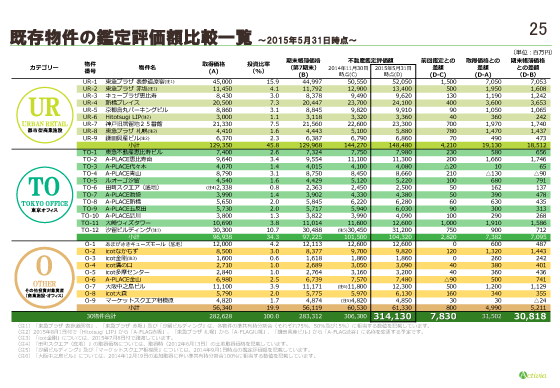Select the TO-12 row property code
Viewport: 560px width, 388px height.
pos(90,230)
